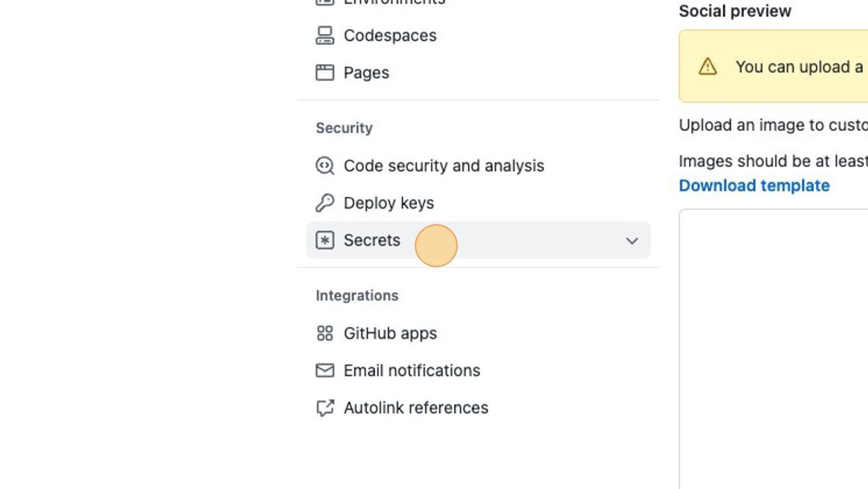Expand the Secrets chevron dropdown
Image resolution: width=868 pixels, height=489 pixels.
click(x=632, y=240)
